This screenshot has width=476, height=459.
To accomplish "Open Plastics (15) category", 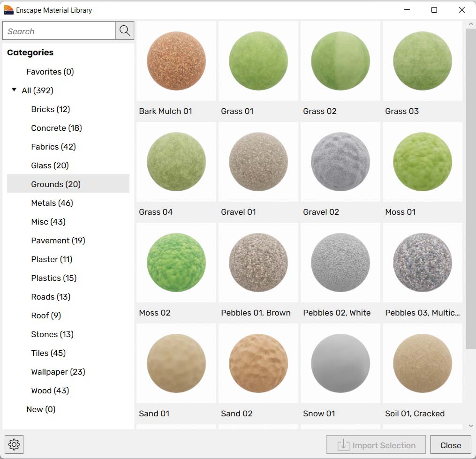I will pyautogui.click(x=54, y=278).
